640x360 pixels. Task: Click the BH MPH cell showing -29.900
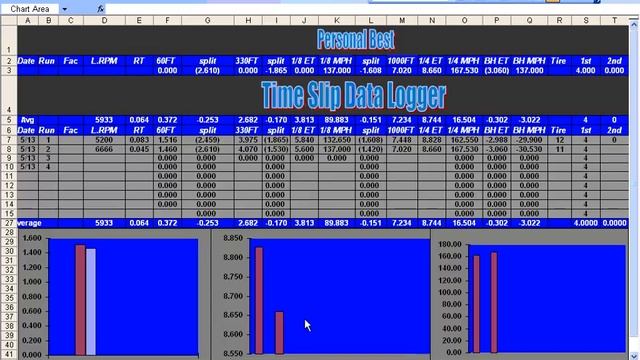pyautogui.click(x=529, y=140)
